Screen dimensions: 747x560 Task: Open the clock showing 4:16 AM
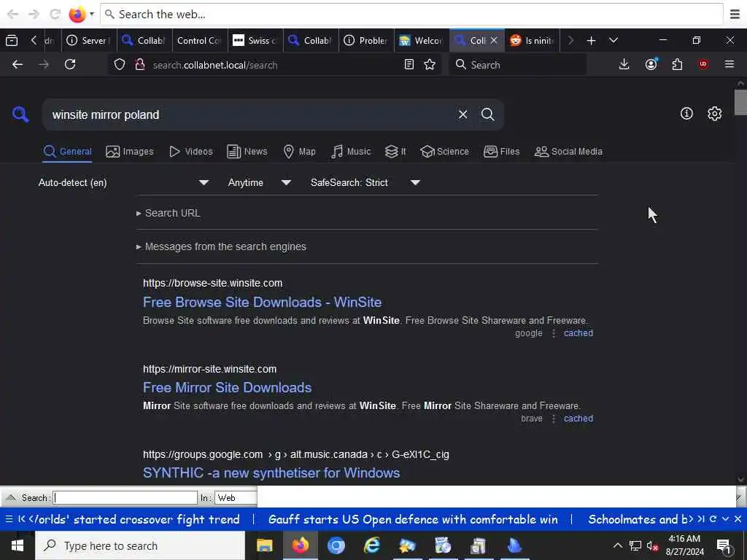click(684, 545)
